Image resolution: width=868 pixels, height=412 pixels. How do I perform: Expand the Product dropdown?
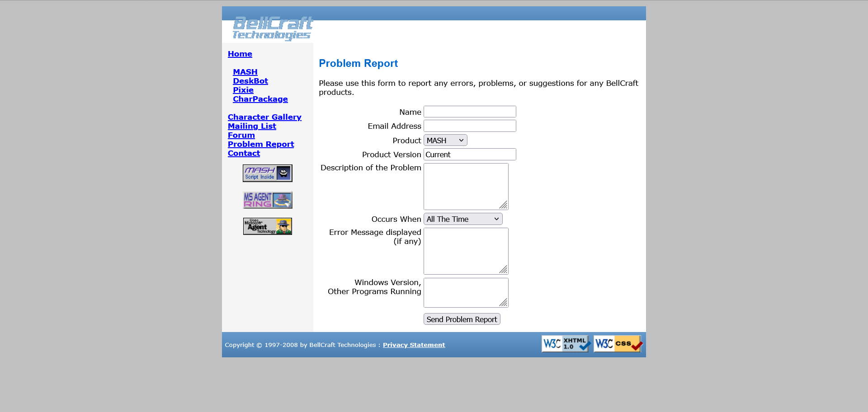[445, 140]
